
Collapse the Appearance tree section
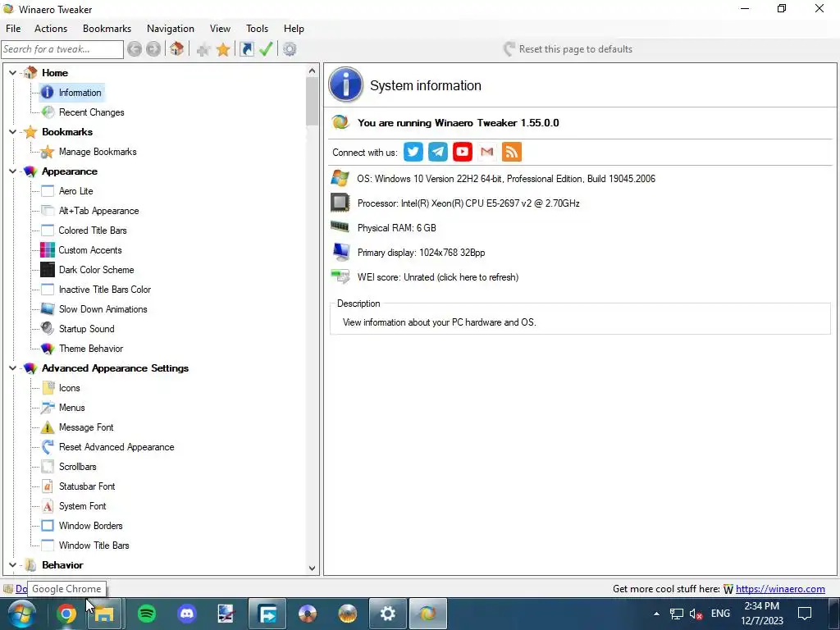point(13,171)
